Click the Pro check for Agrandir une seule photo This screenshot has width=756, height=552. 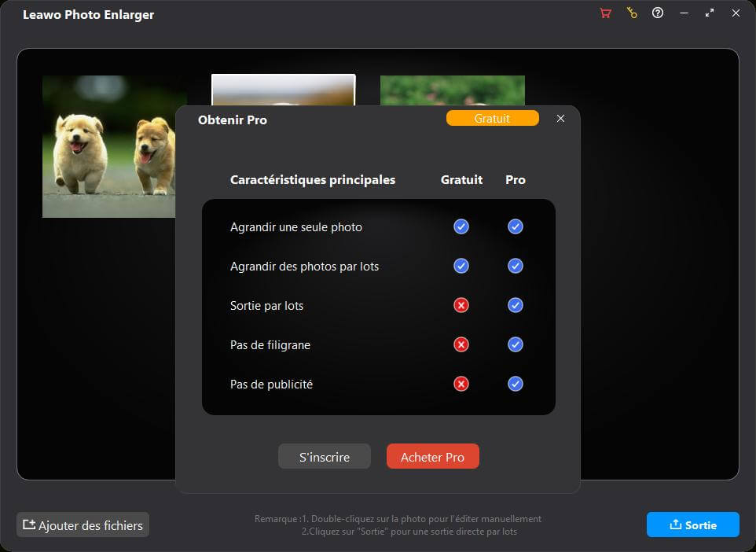[515, 226]
